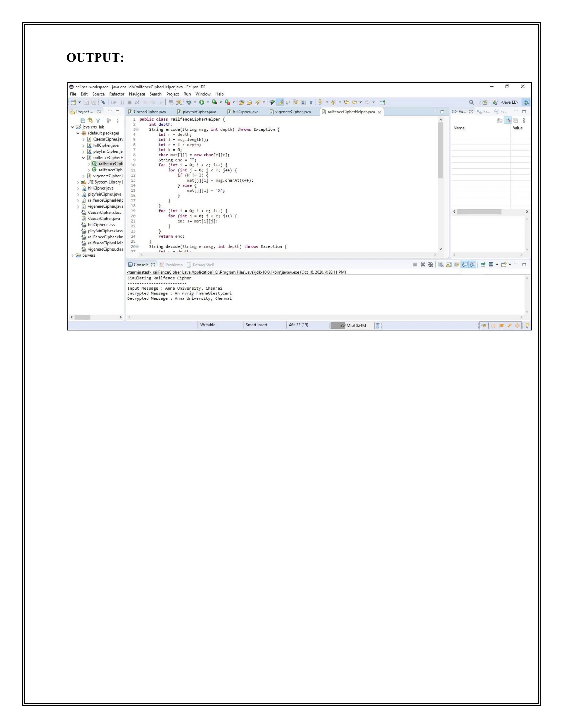The width and height of the screenshot is (563, 728).
Task: Click Remove All Terminated Launches icon
Action: point(430,264)
